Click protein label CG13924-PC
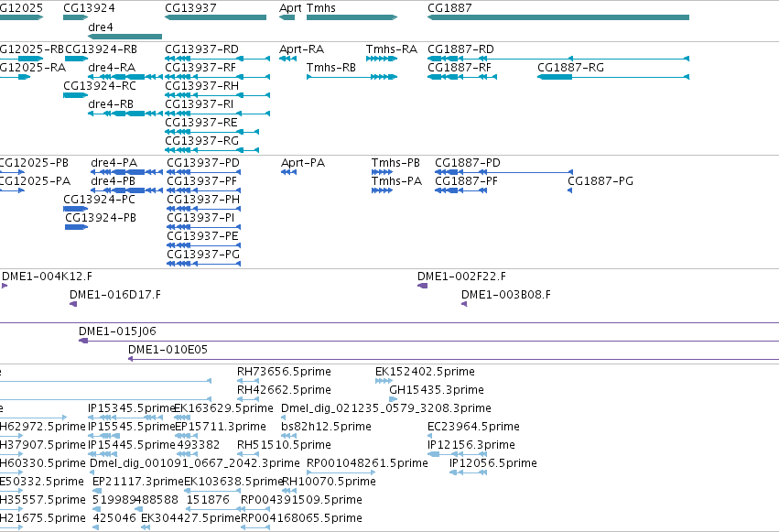The width and height of the screenshot is (779, 532). [100, 201]
